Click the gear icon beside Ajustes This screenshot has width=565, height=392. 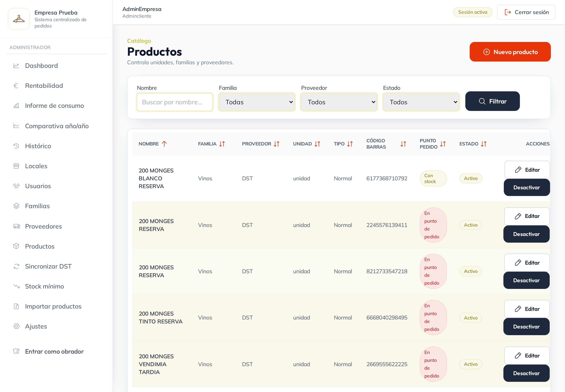point(16,326)
